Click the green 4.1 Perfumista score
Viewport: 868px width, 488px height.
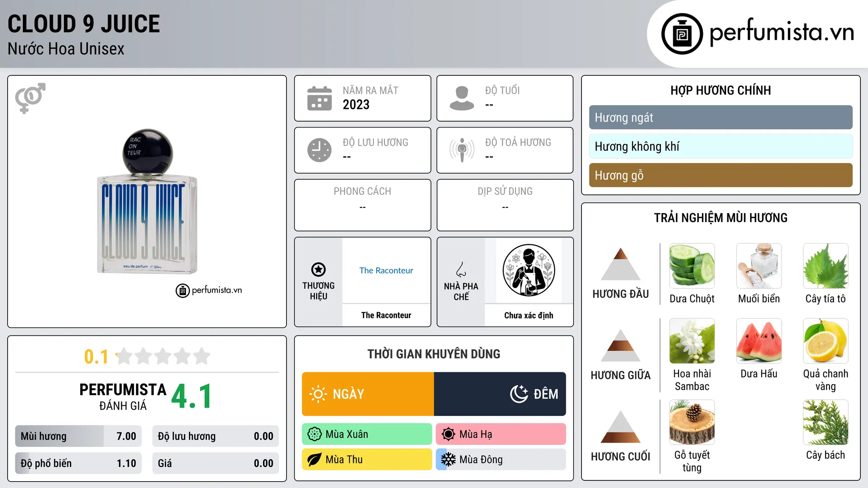point(192,396)
